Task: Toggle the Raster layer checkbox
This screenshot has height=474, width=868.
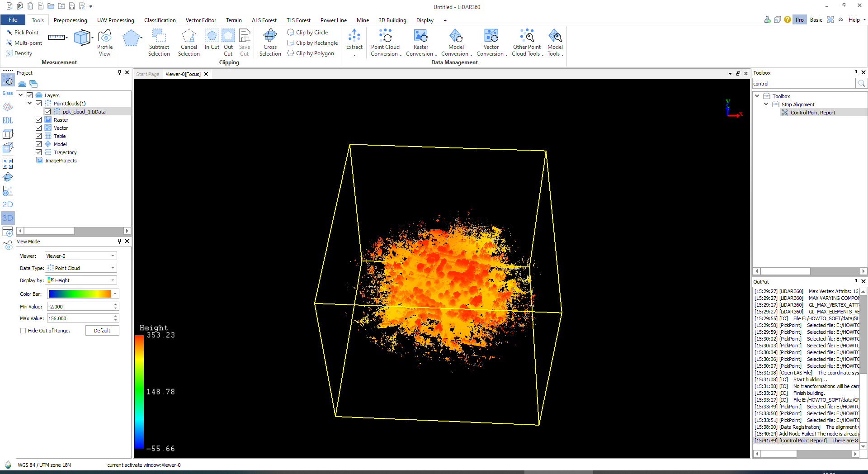Action: coord(39,120)
